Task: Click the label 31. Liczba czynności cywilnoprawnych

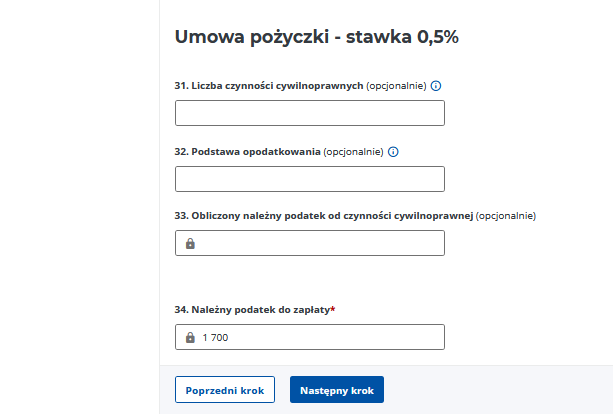Action: coord(269,86)
